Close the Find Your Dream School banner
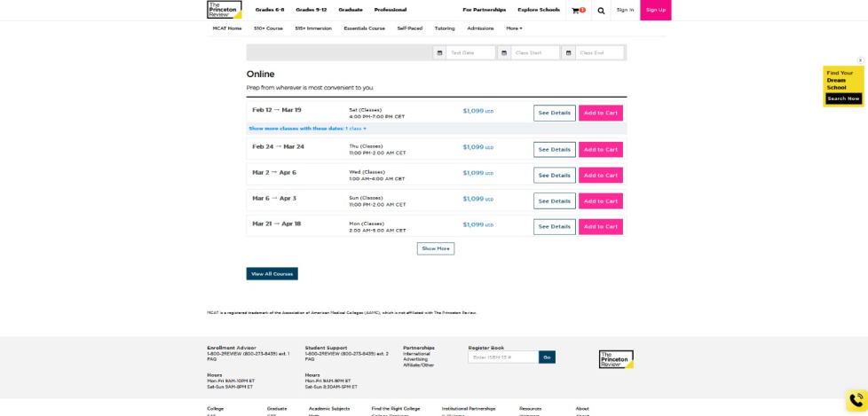The height and width of the screenshot is (416, 868). coord(860,60)
